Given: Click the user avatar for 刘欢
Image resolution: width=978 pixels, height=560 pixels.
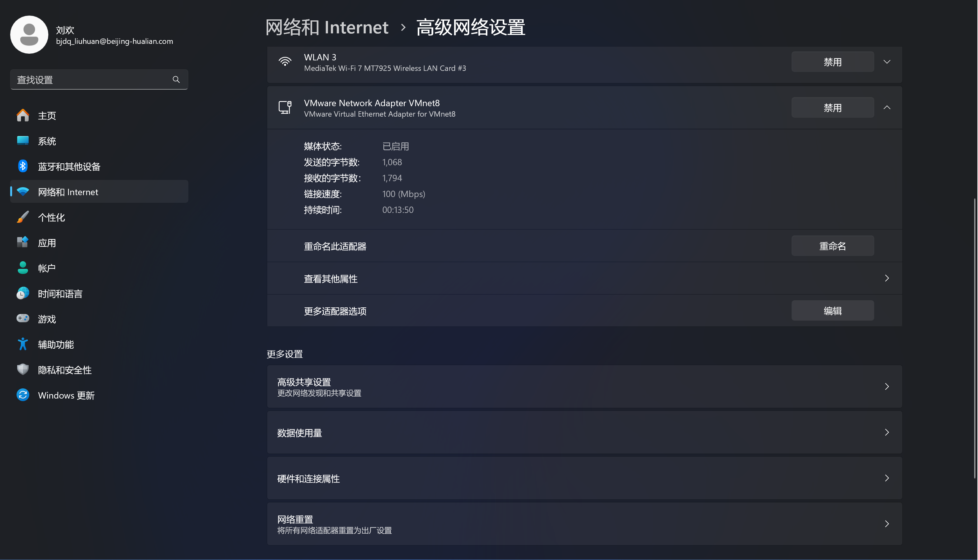Looking at the screenshot, I should point(29,34).
